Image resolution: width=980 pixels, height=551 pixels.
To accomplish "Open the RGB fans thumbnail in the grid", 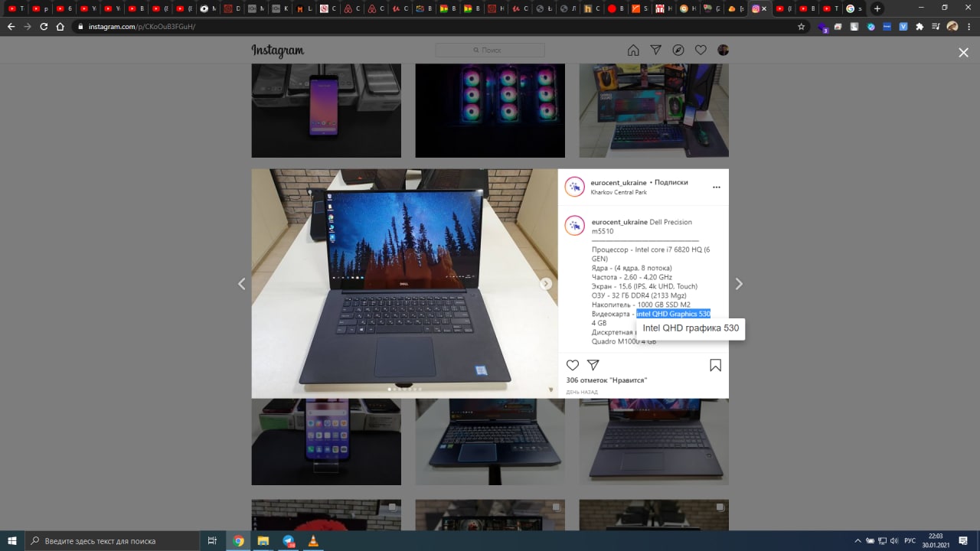I will click(490, 111).
